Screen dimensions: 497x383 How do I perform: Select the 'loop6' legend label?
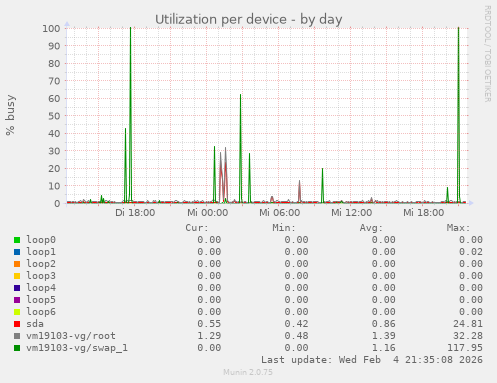41,312
